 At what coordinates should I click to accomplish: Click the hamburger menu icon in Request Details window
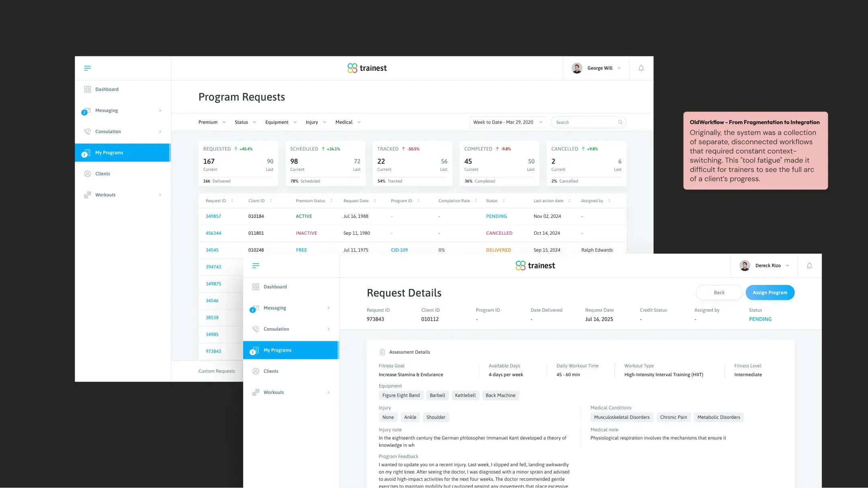pos(256,265)
